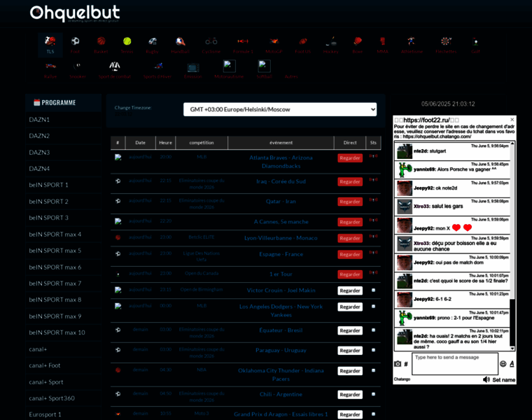532x420 pixels.
Task: Select the TLS all-sports icon
Action: 50,41
